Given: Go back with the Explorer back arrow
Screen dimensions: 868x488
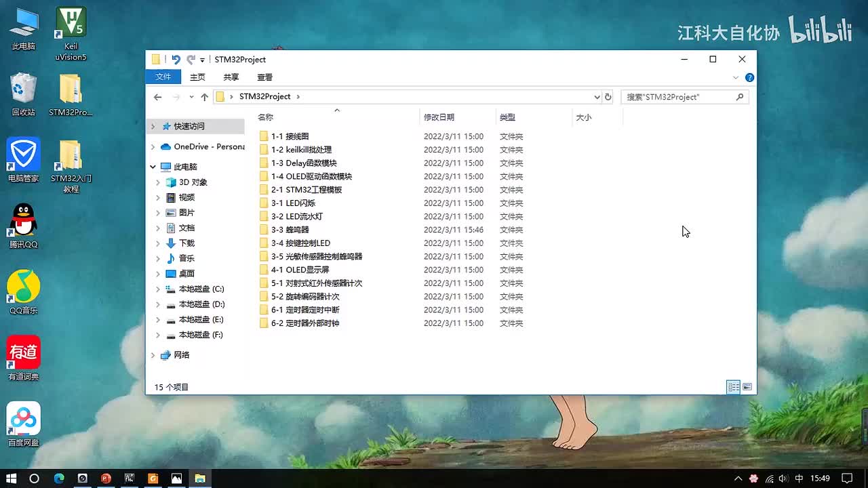Looking at the screenshot, I should [x=157, y=97].
